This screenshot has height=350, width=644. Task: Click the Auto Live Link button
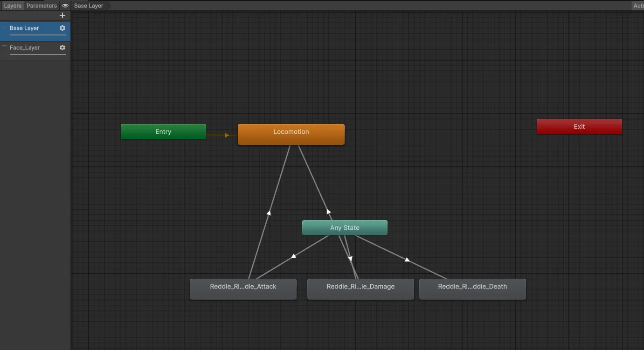(637, 6)
